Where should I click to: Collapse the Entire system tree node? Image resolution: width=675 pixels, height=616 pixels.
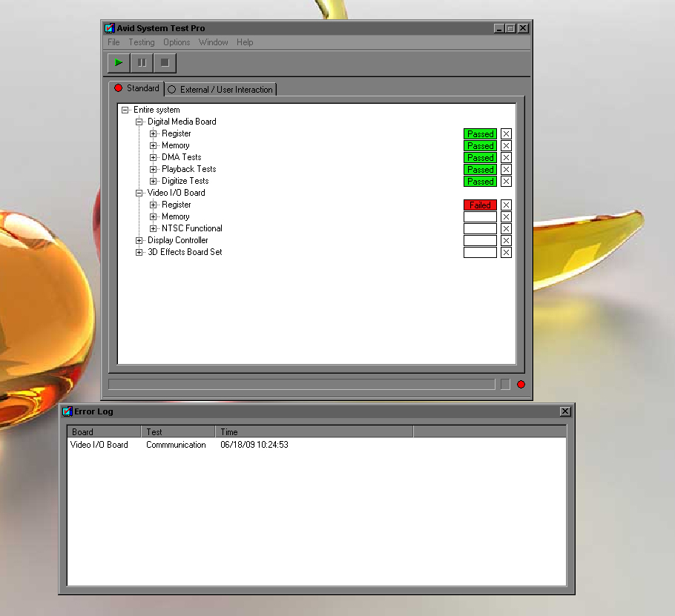coord(125,110)
